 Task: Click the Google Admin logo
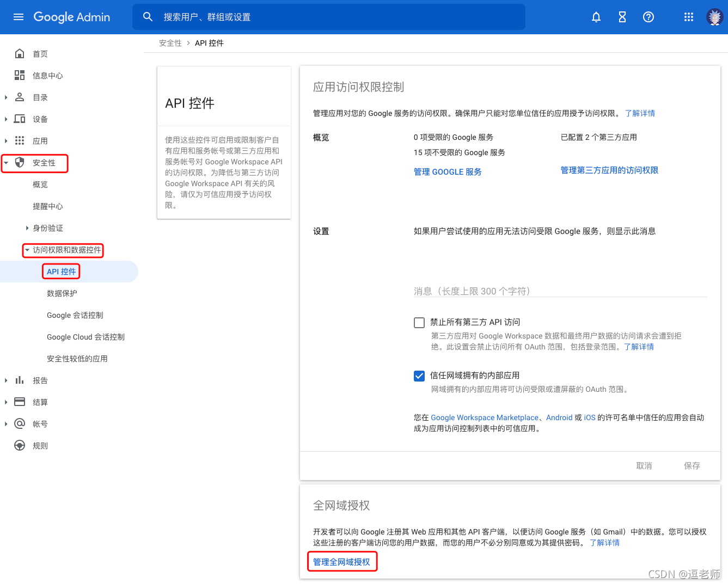72,17
